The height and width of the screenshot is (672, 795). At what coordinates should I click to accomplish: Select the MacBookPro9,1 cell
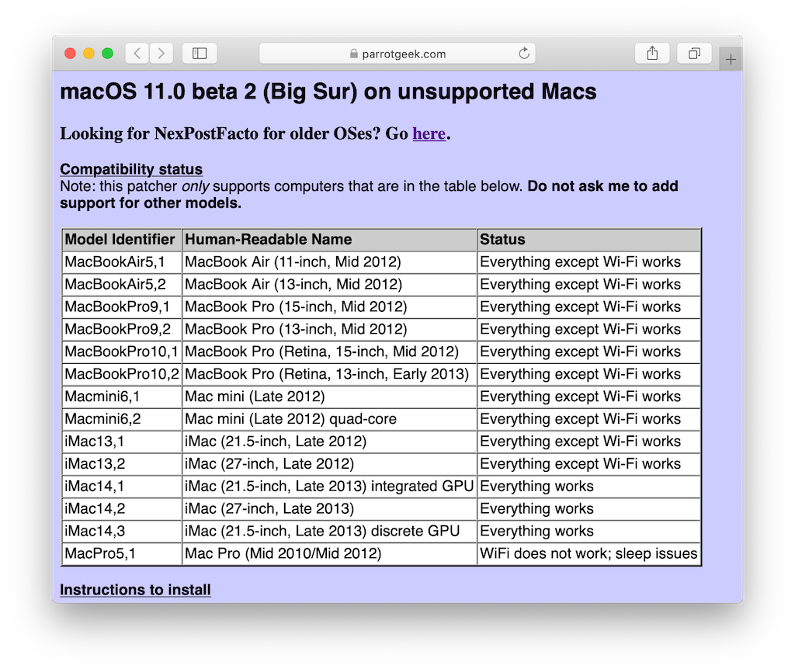[122, 307]
